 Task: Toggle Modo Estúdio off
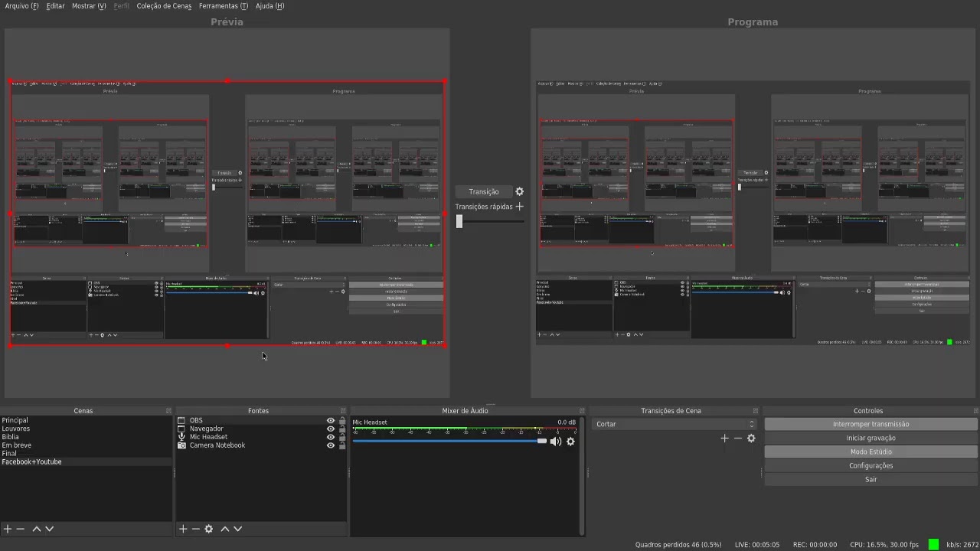coord(871,452)
